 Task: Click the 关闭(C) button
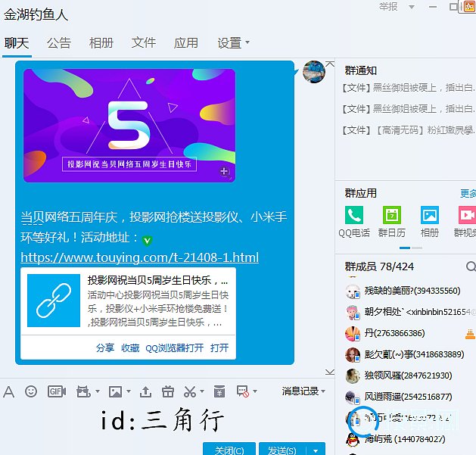[229, 450]
